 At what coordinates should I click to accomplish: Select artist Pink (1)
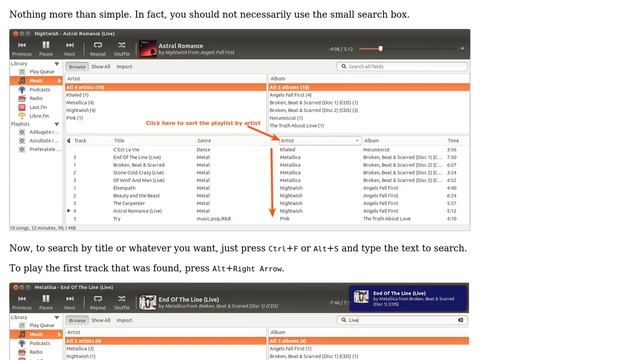166,118
